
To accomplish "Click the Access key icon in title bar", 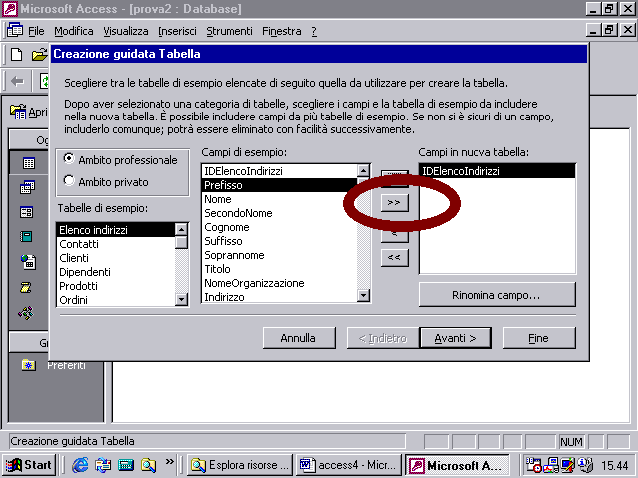I will click(10, 9).
